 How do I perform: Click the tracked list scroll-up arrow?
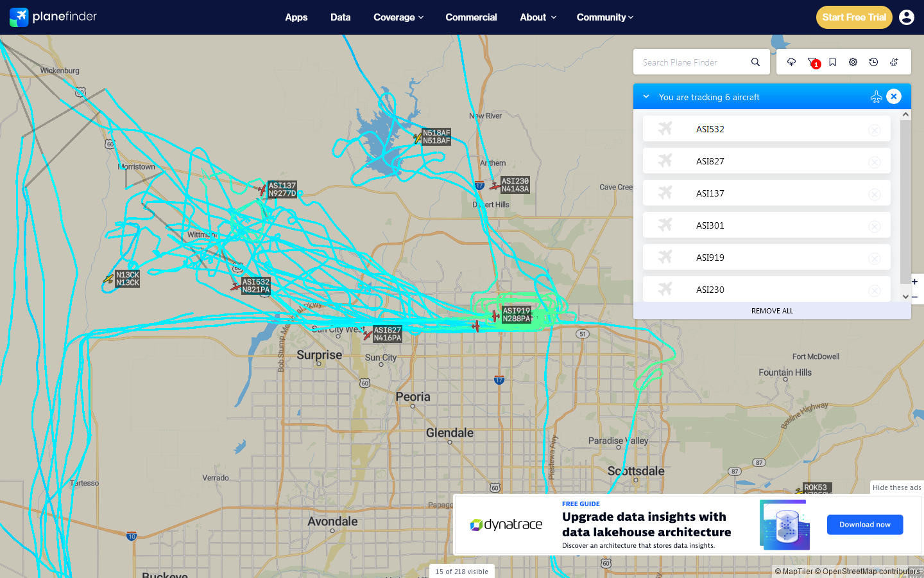coord(905,114)
